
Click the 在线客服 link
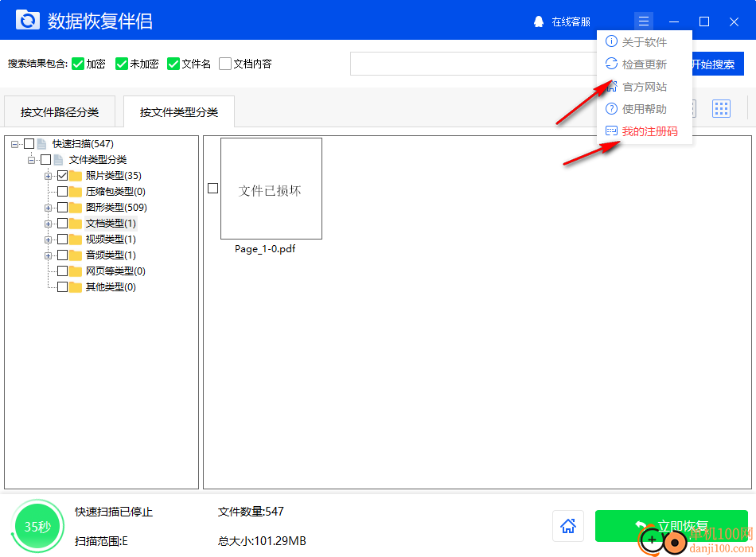click(571, 21)
